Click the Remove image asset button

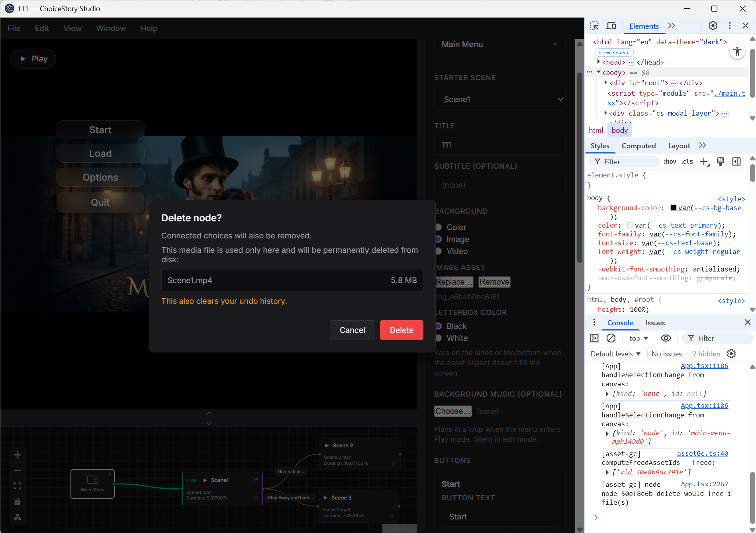click(494, 282)
